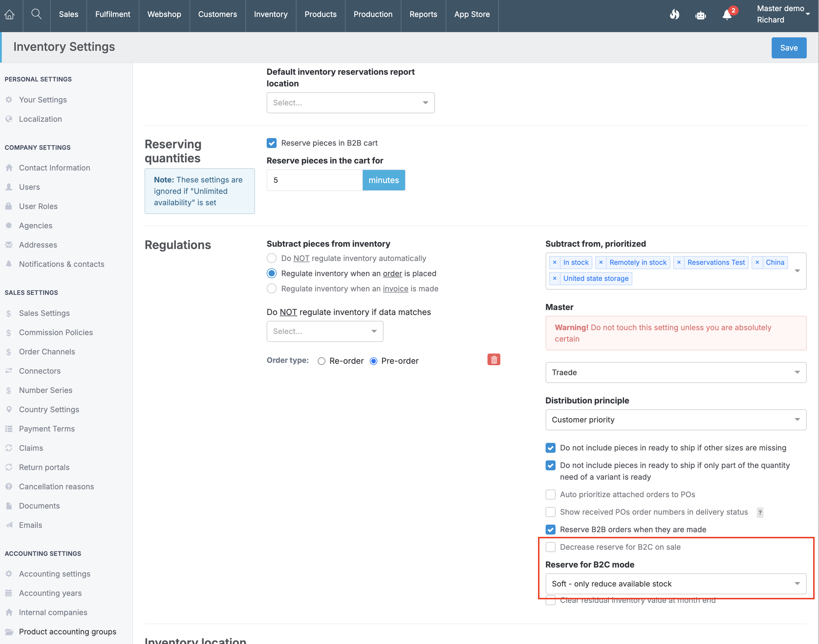
Task: Open notifications bell icon
Action: tap(727, 15)
